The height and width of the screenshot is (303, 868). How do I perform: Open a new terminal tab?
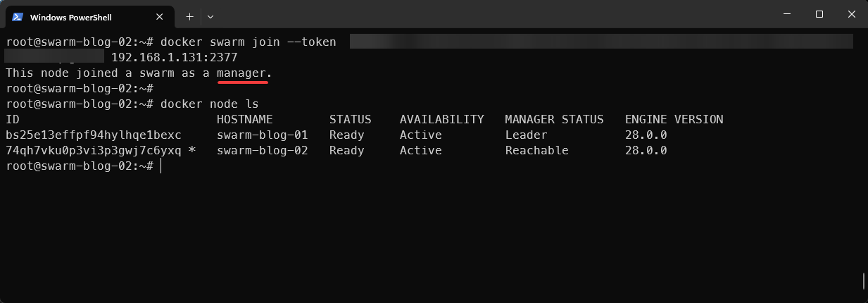coord(189,16)
